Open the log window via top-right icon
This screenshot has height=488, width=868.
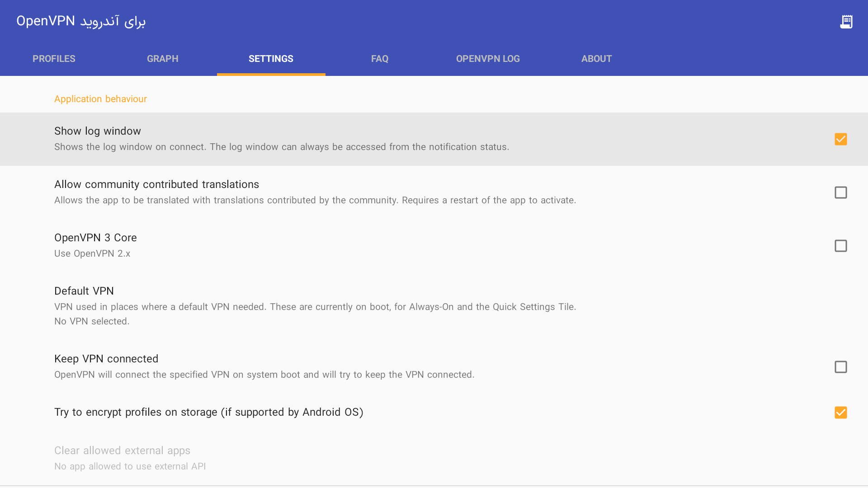[846, 21]
